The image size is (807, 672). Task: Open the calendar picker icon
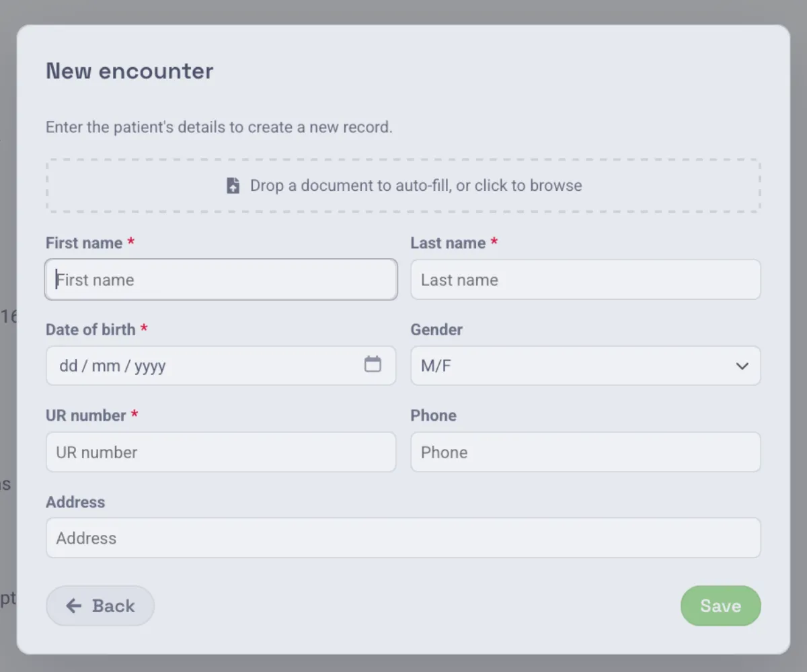(373, 364)
